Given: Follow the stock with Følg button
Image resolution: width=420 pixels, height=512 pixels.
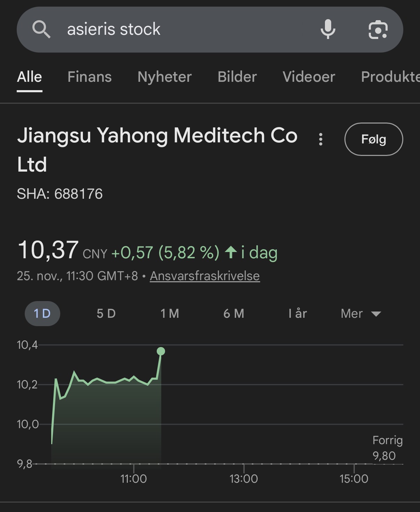Looking at the screenshot, I should 373,139.
